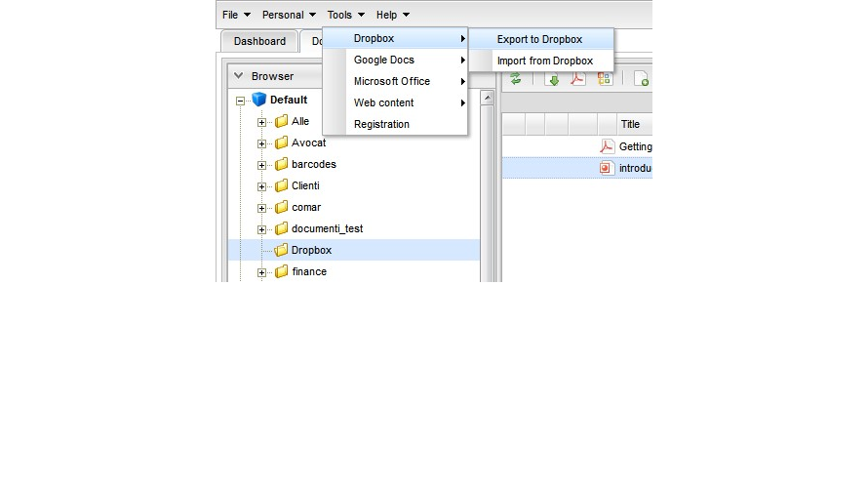Click the blue Default workspace cube icon

259,100
